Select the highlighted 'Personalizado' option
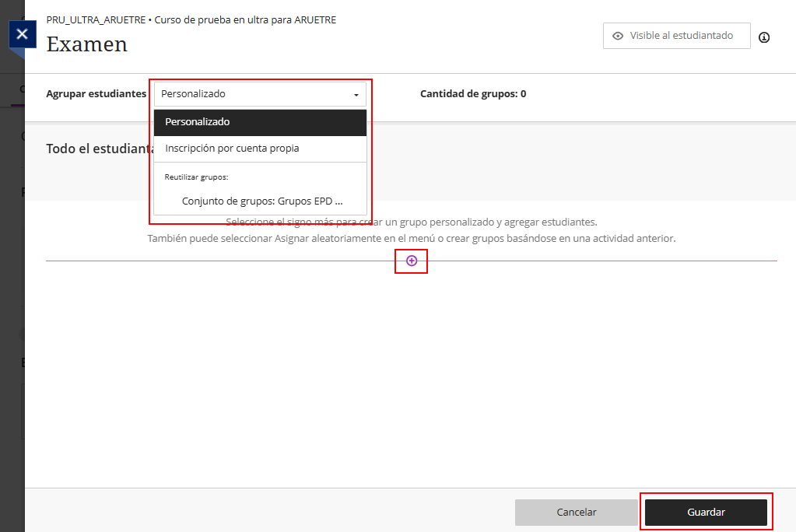This screenshot has width=796, height=532. point(260,122)
